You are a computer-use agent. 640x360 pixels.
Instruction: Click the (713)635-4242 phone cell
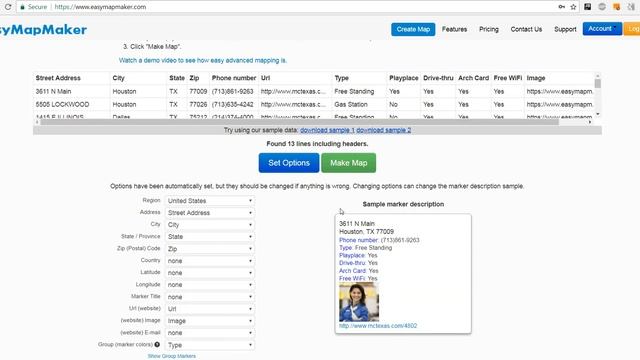click(x=233, y=104)
